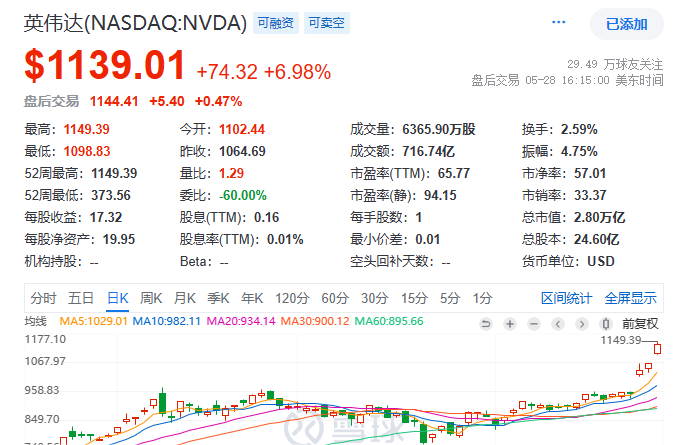
Task: Move chart right with next arrow
Action: [582, 324]
